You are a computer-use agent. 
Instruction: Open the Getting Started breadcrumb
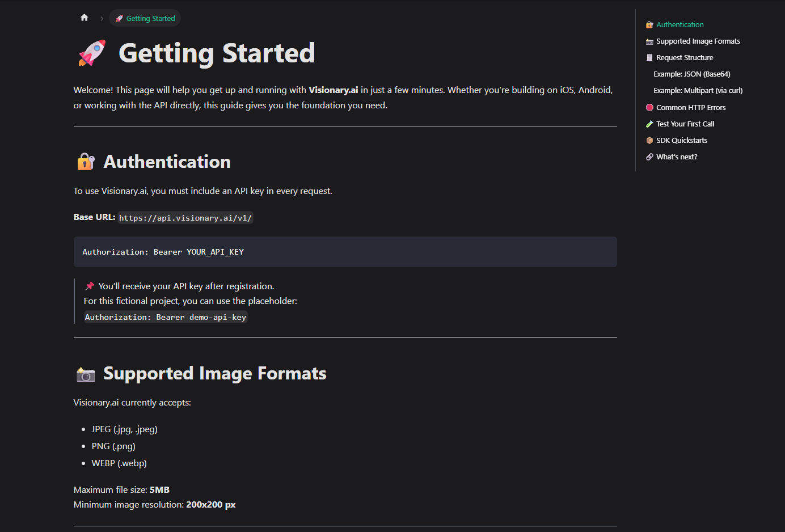[x=145, y=18]
